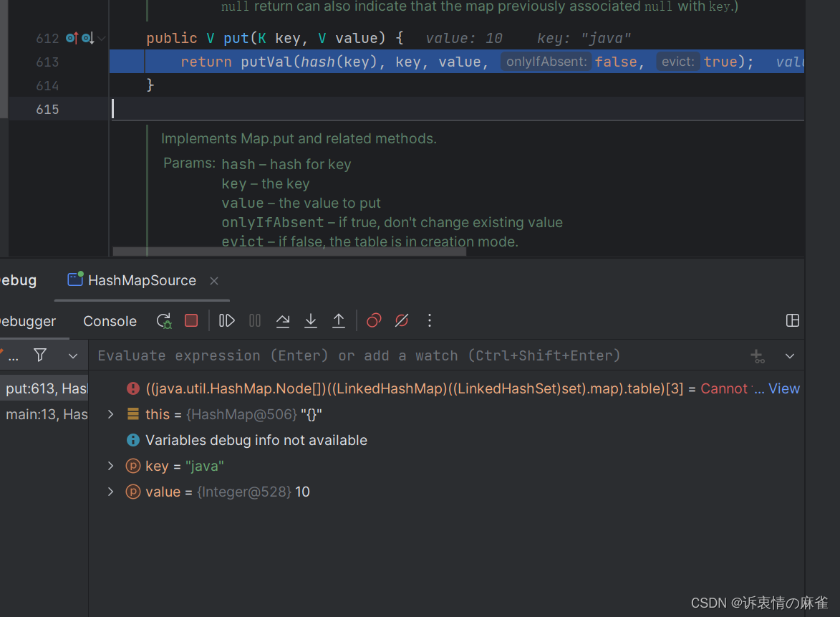Expand the 'this' HashMap variable
This screenshot has width=840, height=617.
(x=111, y=414)
